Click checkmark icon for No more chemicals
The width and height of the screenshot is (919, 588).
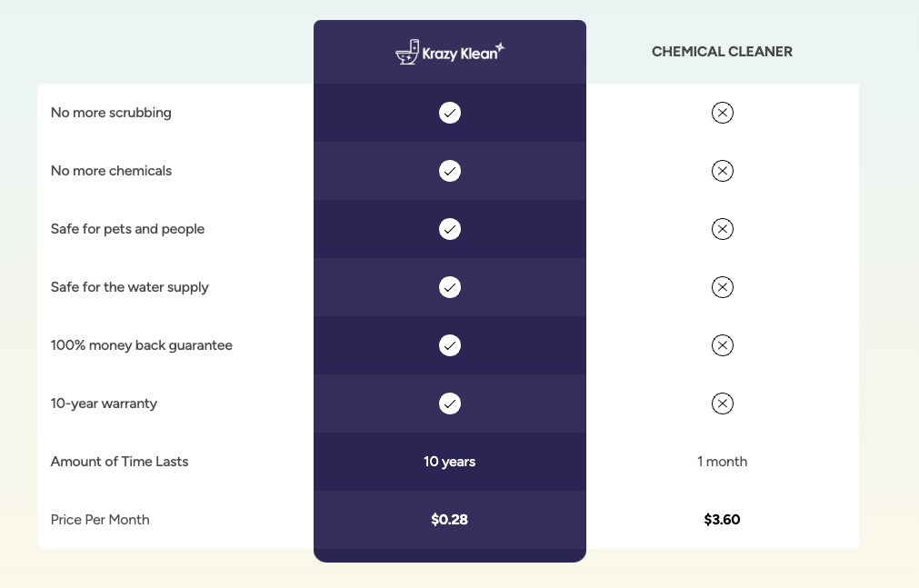450,171
